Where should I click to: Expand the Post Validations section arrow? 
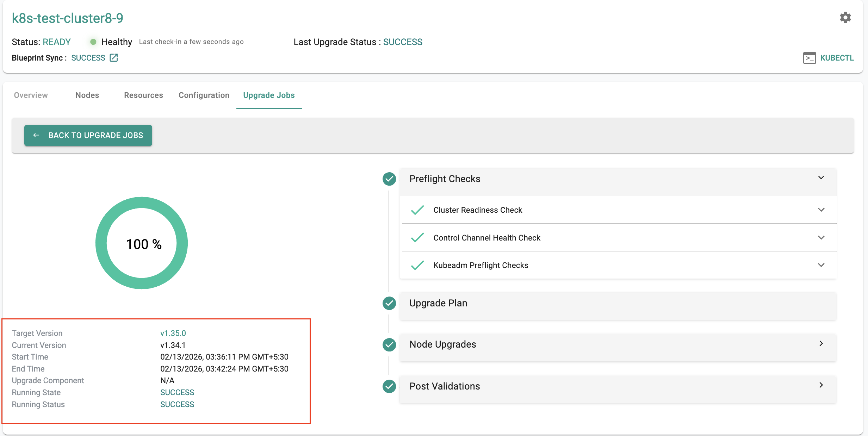point(821,385)
